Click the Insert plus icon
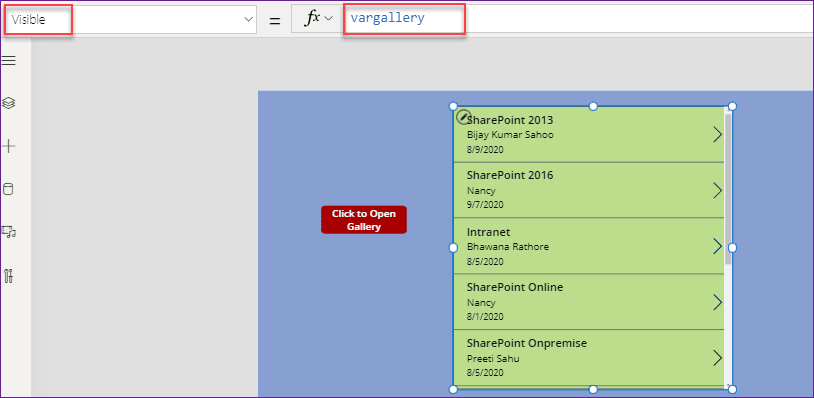The height and width of the screenshot is (398, 814). point(9,146)
